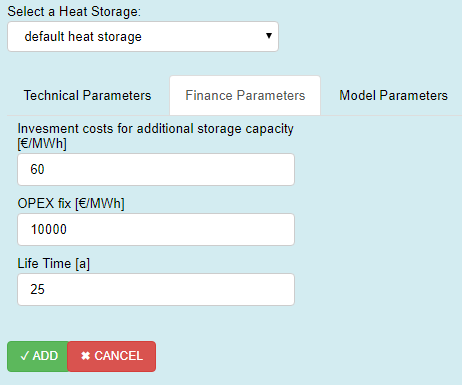Click the checkmark icon on ADD button
The width and height of the screenshot is (462, 385).
pos(25,356)
